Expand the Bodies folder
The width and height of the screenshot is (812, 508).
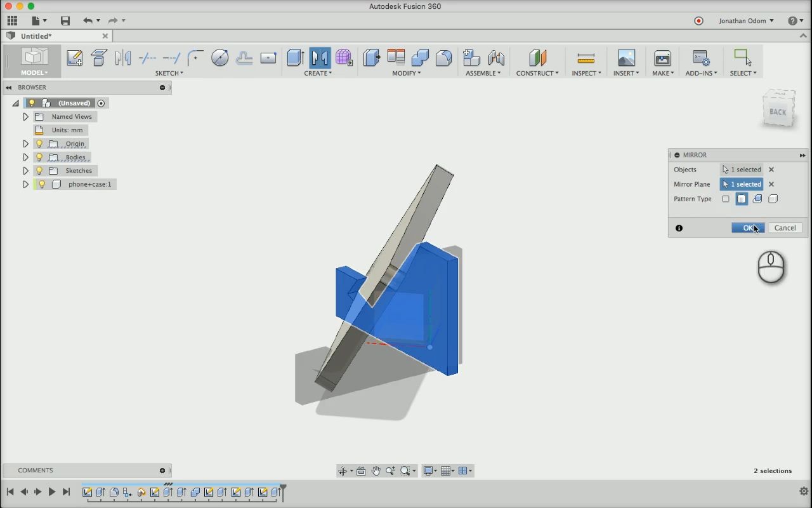pos(25,157)
